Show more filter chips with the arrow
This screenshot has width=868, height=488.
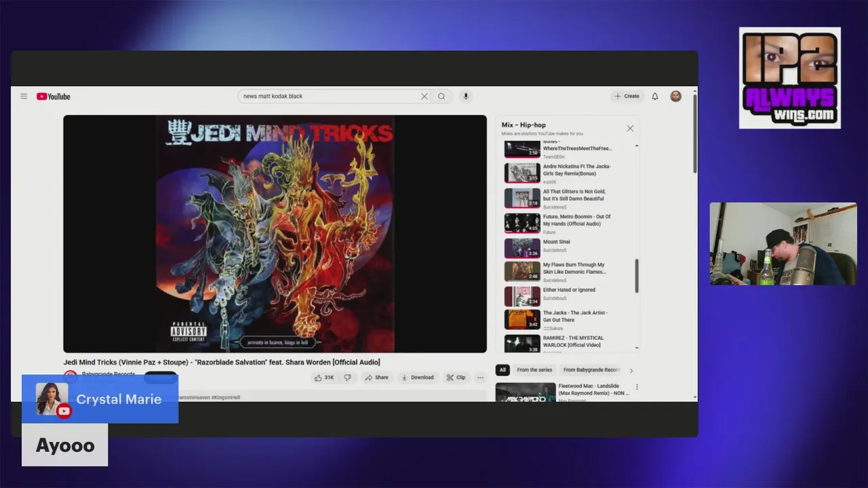[631, 371]
